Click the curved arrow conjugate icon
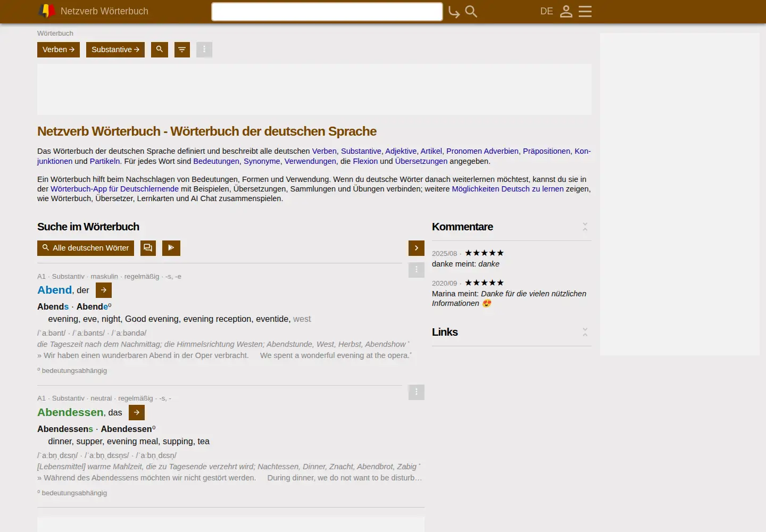 [454, 12]
